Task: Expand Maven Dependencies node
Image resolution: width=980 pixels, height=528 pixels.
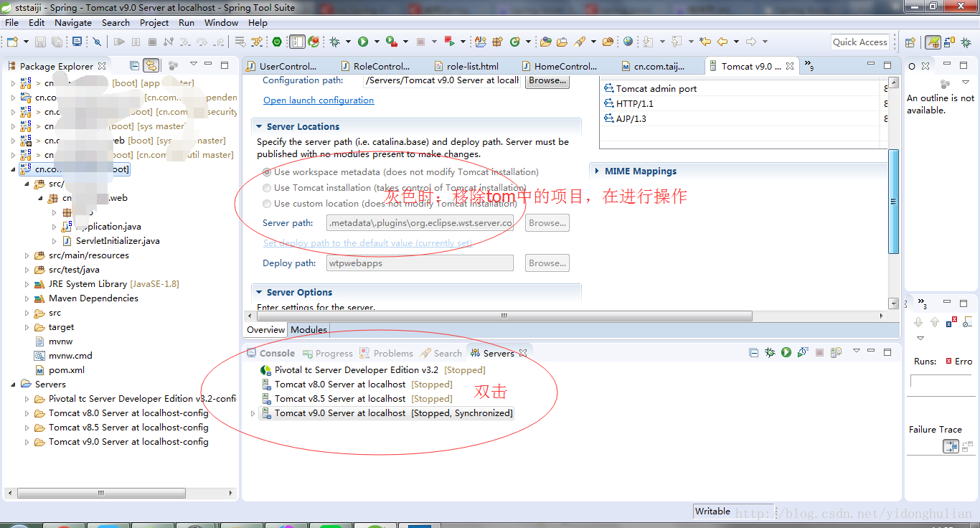Action: click(x=27, y=298)
